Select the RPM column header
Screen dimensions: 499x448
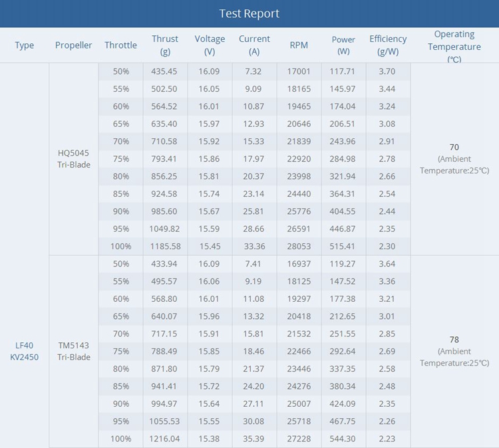pos(299,46)
